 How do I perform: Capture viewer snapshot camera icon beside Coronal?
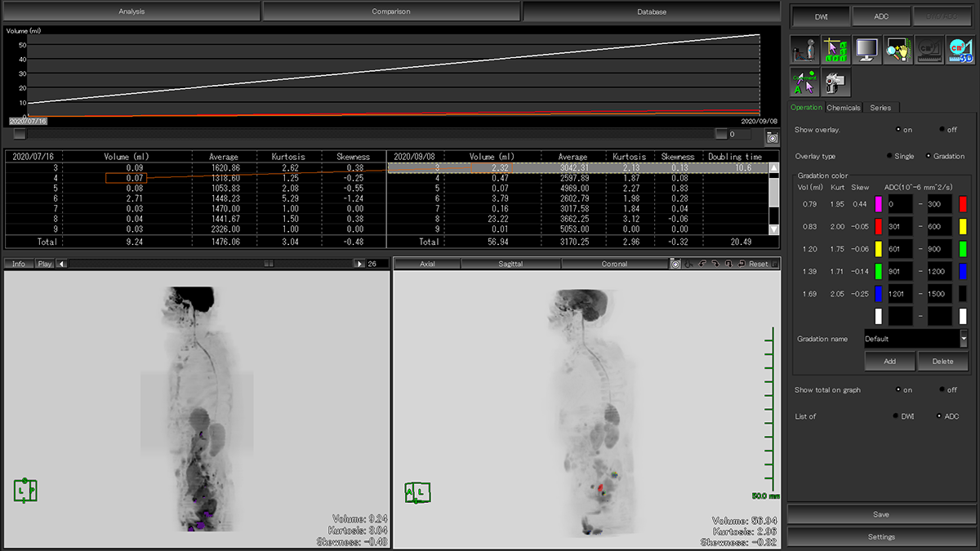675,264
